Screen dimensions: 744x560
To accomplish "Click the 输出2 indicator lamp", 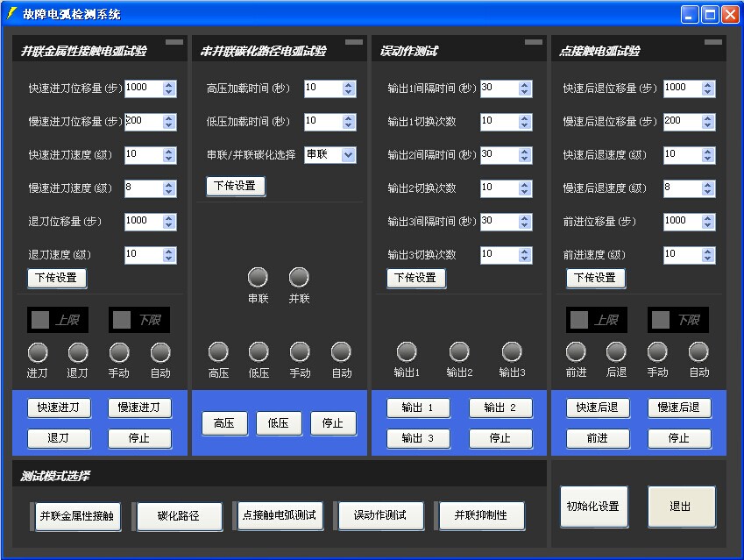I will (x=459, y=352).
